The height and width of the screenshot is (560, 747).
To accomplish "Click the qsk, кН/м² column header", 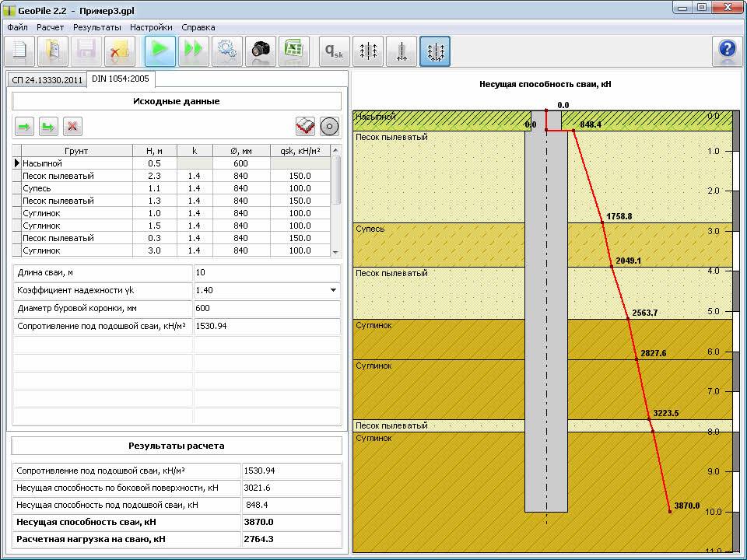I will pyautogui.click(x=300, y=151).
